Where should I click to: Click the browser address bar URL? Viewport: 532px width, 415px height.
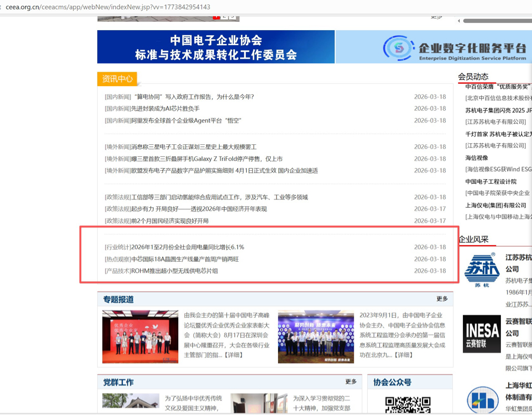click(x=108, y=7)
